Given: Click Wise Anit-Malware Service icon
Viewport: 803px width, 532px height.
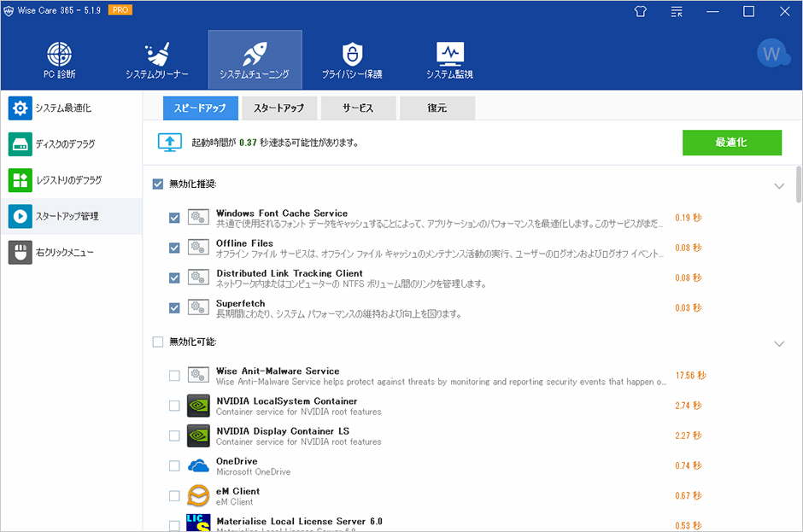Looking at the screenshot, I should click(198, 376).
